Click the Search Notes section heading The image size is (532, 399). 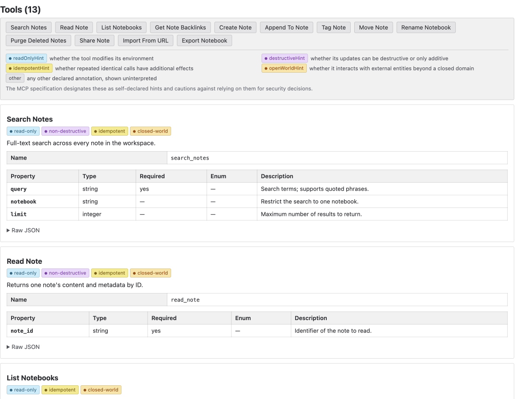click(30, 119)
